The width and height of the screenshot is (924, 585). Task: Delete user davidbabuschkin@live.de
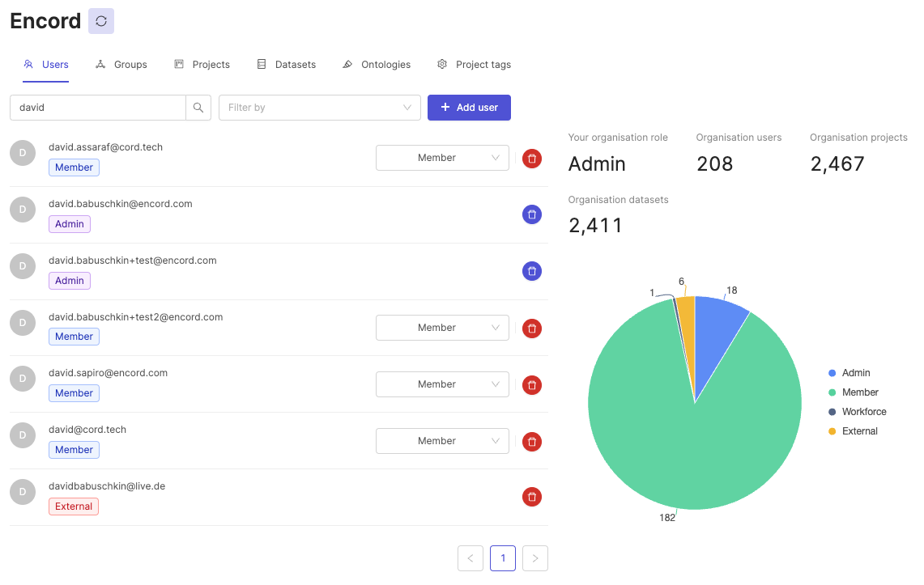click(532, 497)
